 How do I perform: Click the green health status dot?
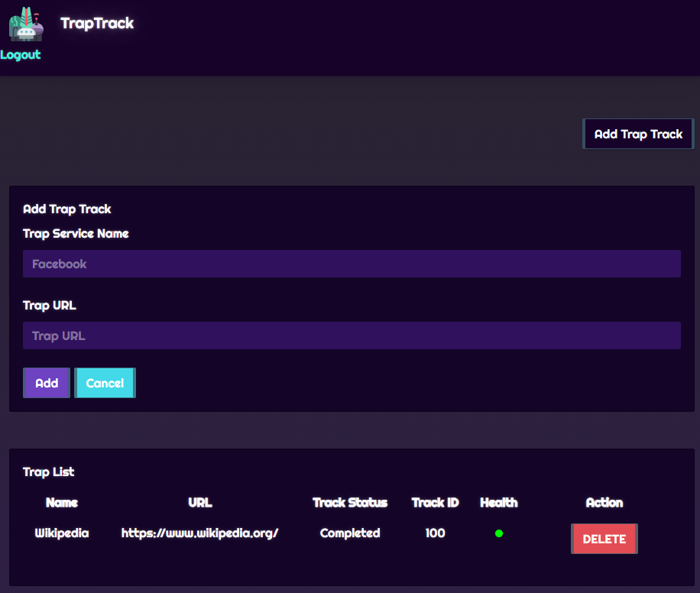(499, 533)
